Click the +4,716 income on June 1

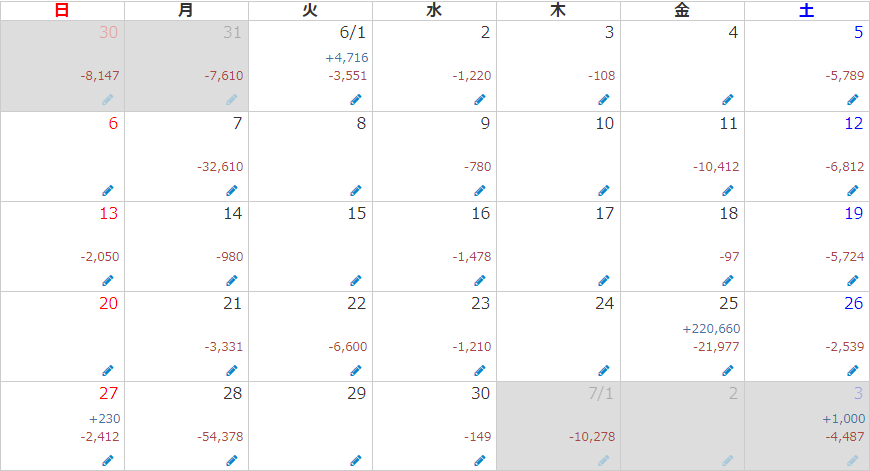[347, 58]
